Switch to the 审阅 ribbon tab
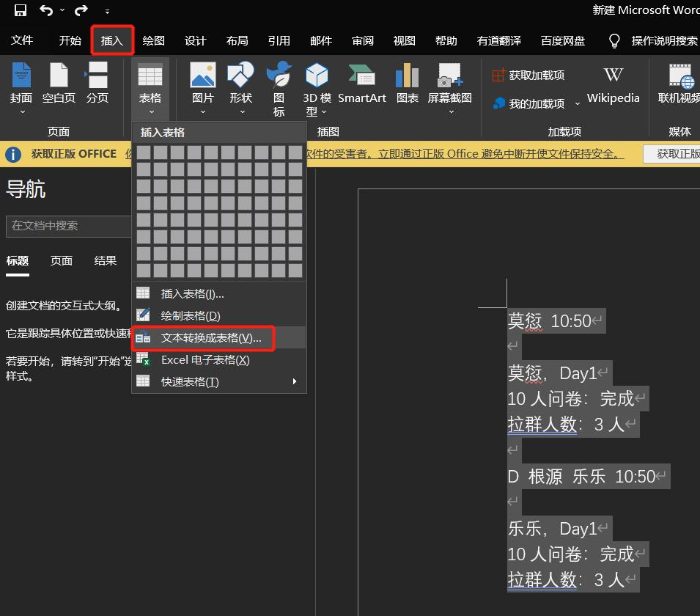Viewport: 700px width, 616px height. 362,41
